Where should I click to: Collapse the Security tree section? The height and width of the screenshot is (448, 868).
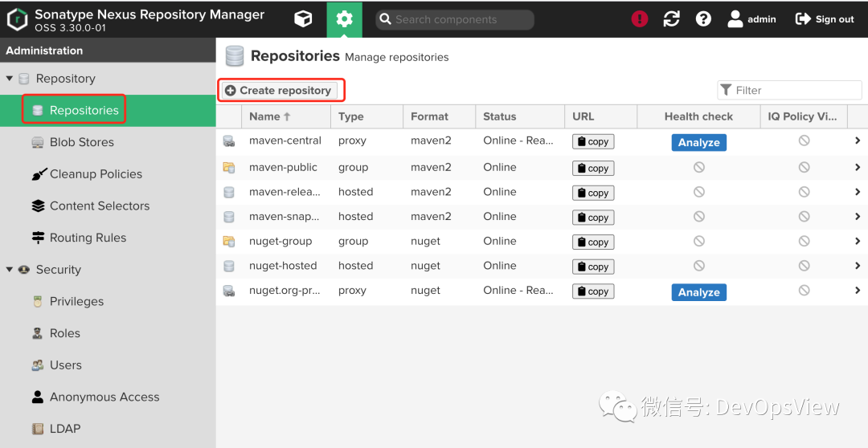pos(10,269)
